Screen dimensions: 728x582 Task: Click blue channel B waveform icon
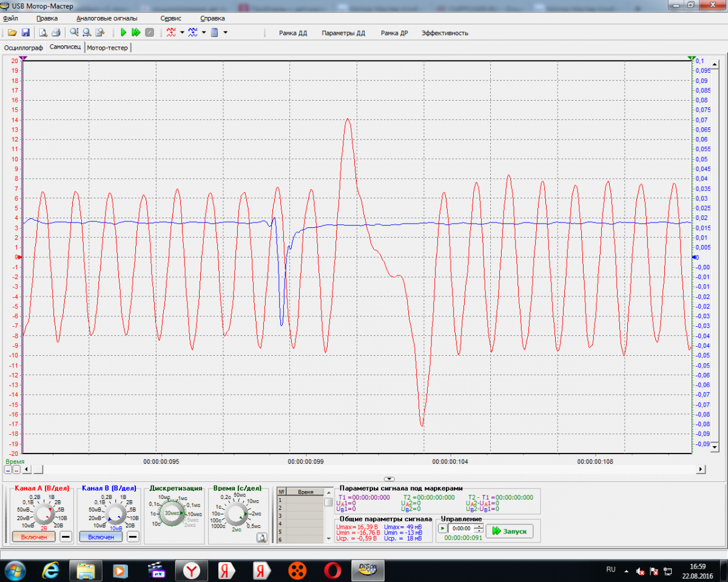[x=193, y=33]
